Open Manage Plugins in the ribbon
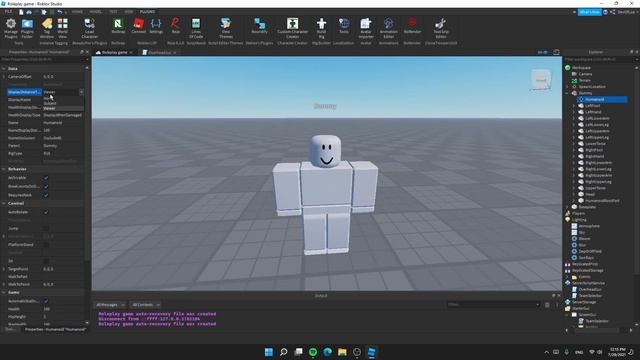Viewport: 640px width, 360px height. (x=11, y=28)
